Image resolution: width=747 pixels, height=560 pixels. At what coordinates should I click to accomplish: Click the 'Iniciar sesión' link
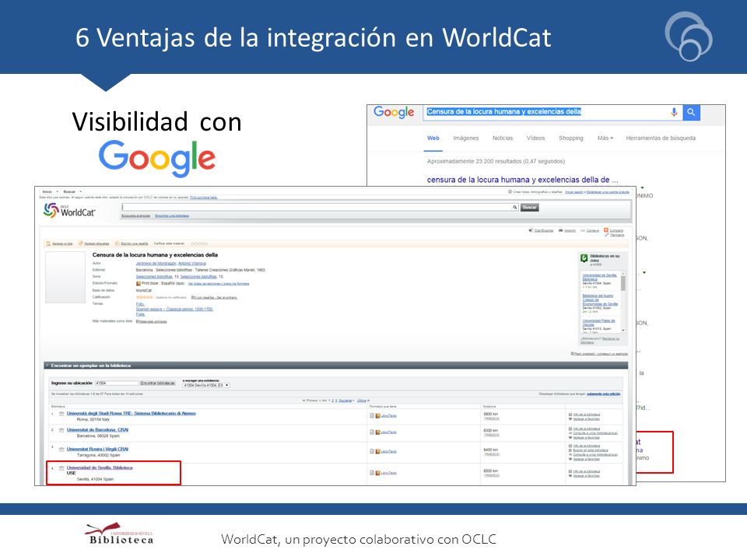pos(574,192)
